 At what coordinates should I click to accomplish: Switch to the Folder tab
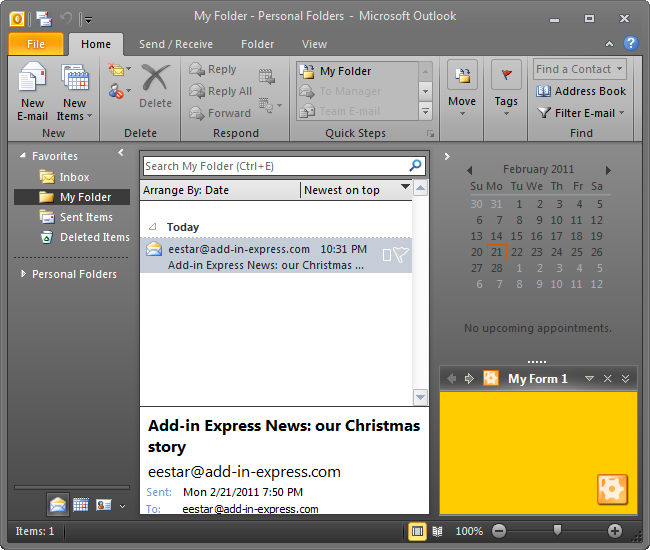coord(257,44)
